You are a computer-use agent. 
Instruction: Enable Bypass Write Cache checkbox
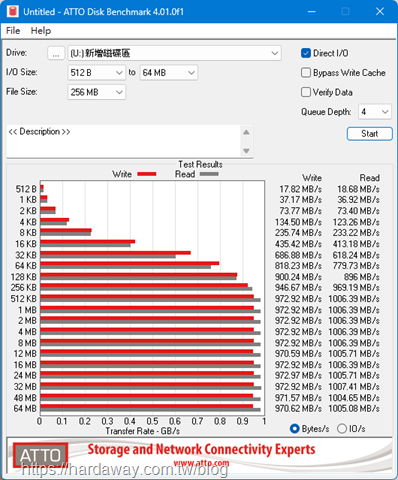306,73
